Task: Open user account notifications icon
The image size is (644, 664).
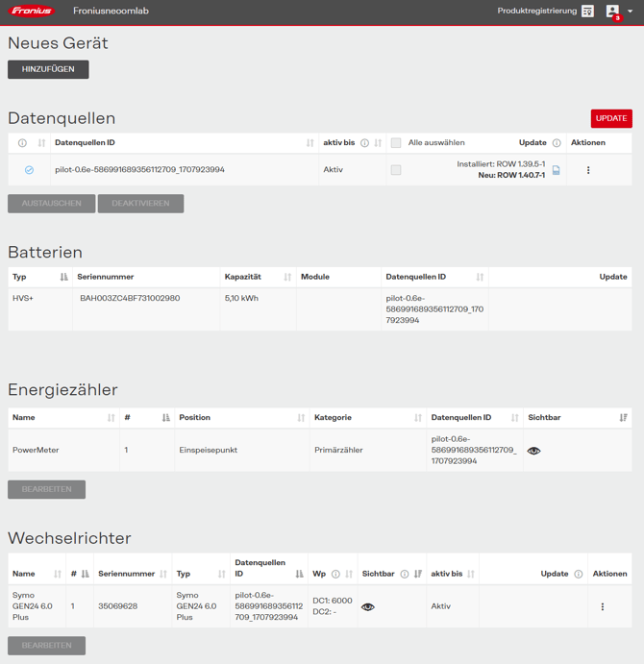Action: click(612, 12)
